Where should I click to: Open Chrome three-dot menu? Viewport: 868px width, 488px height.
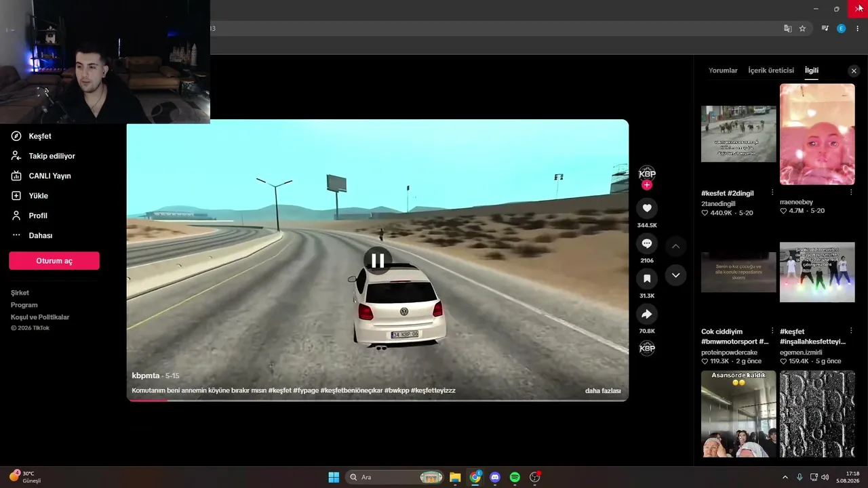(857, 28)
